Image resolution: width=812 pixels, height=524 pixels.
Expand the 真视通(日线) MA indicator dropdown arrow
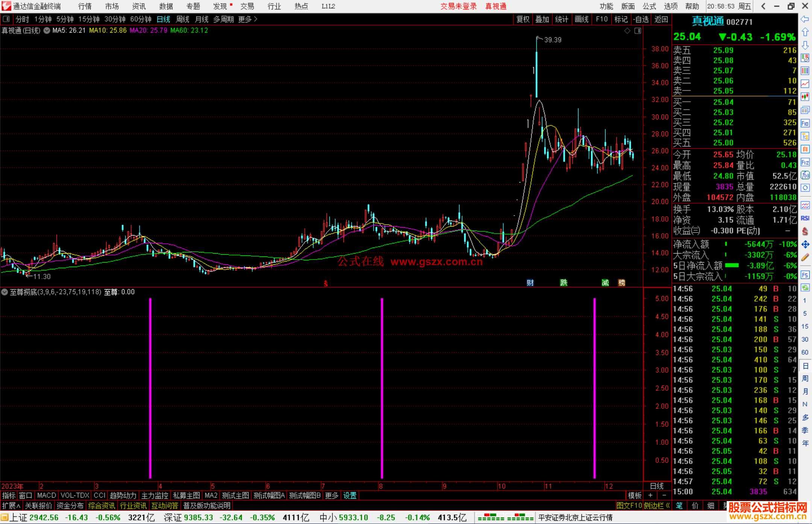click(x=47, y=30)
